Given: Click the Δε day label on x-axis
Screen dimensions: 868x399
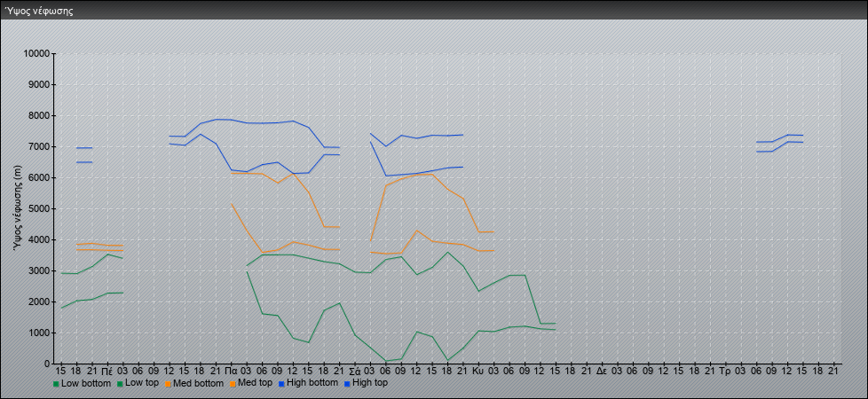Looking at the screenshot, I should click(x=602, y=371).
